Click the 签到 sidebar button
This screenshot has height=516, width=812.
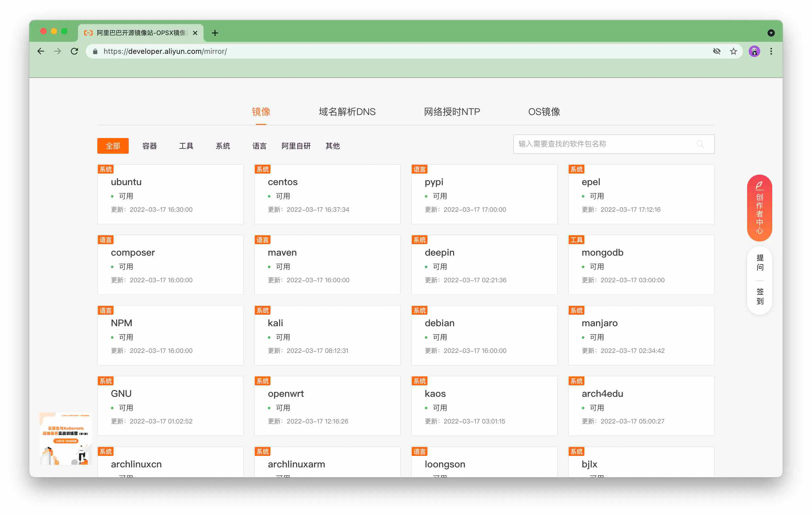(x=760, y=296)
